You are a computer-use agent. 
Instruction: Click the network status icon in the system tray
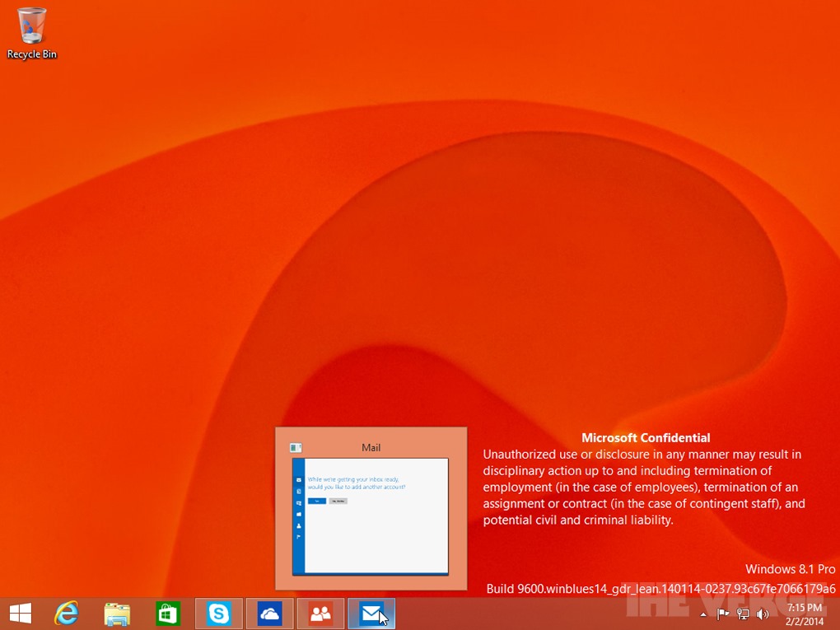click(742, 614)
